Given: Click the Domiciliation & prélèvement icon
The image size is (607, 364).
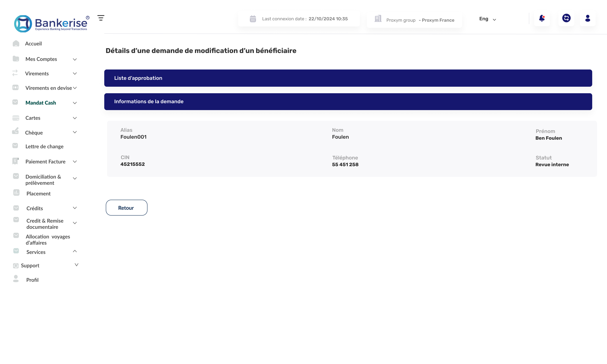Looking at the screenshot, I should coord(16,176).
